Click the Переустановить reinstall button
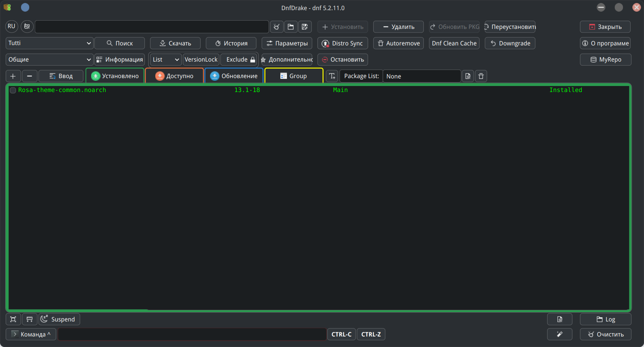 (510, 27)
